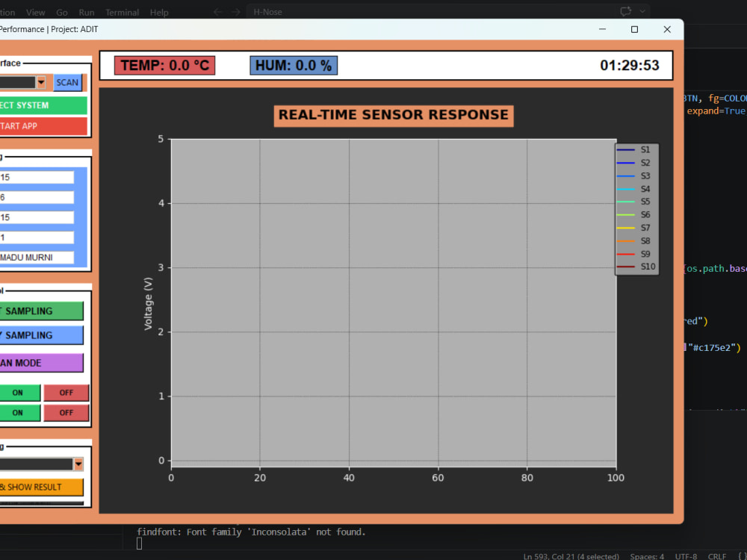This screenshot has height=560, width=747.
Task: Click VS Code's forward navigation arrow
Action: tap(236, 12)
